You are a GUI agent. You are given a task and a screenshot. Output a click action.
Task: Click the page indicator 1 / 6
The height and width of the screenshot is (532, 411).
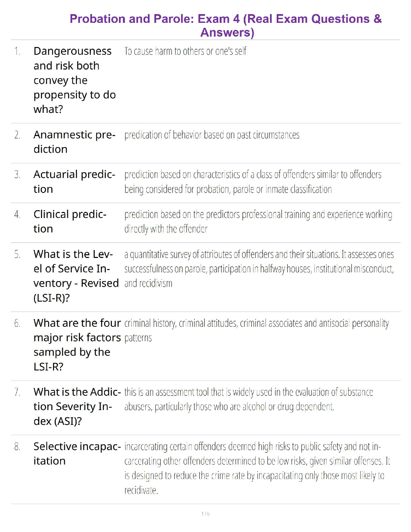click(205, 514)
